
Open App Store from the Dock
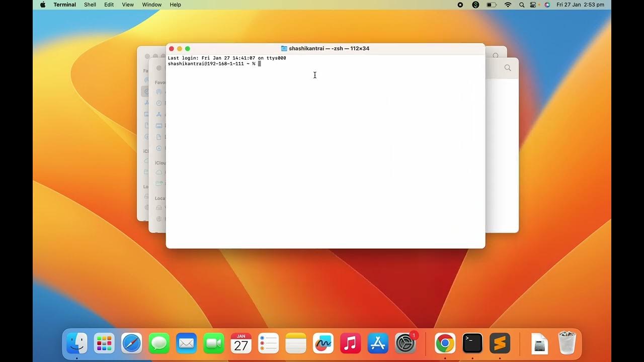(x=378, y=343)
